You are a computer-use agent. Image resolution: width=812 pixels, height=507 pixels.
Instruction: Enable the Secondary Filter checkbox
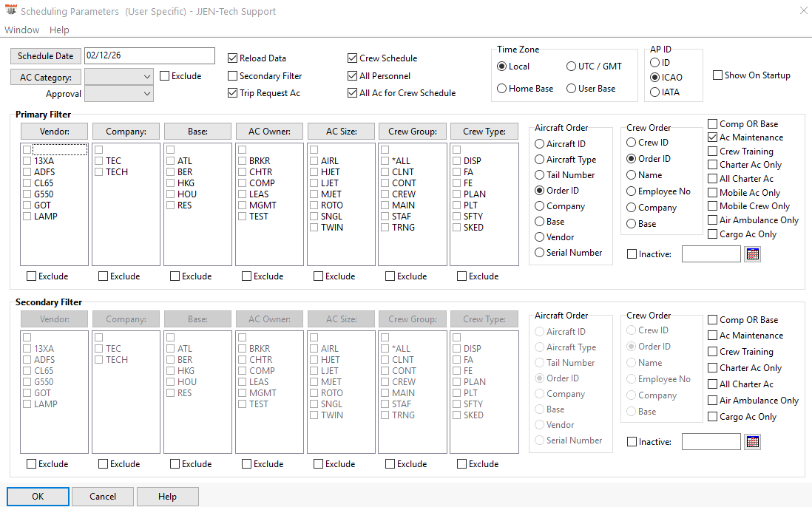pyautogui.click(x=233, y=76)
